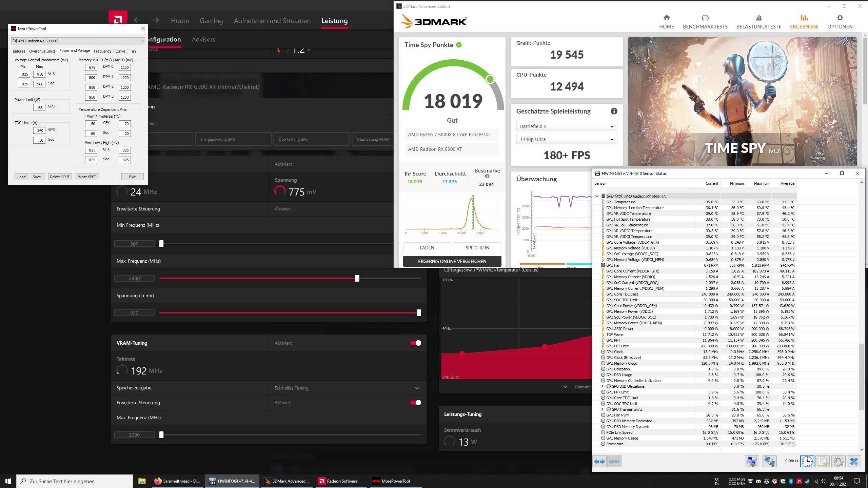Reset HWiNFO sensor timer clock icon
The height and width of the screenshot is (488, 868).
(x=807, y=462)
